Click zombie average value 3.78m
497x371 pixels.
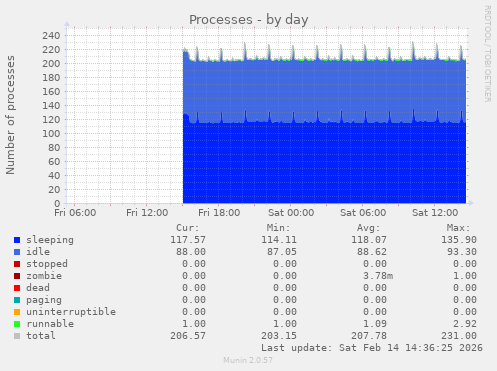coord(378,276)
